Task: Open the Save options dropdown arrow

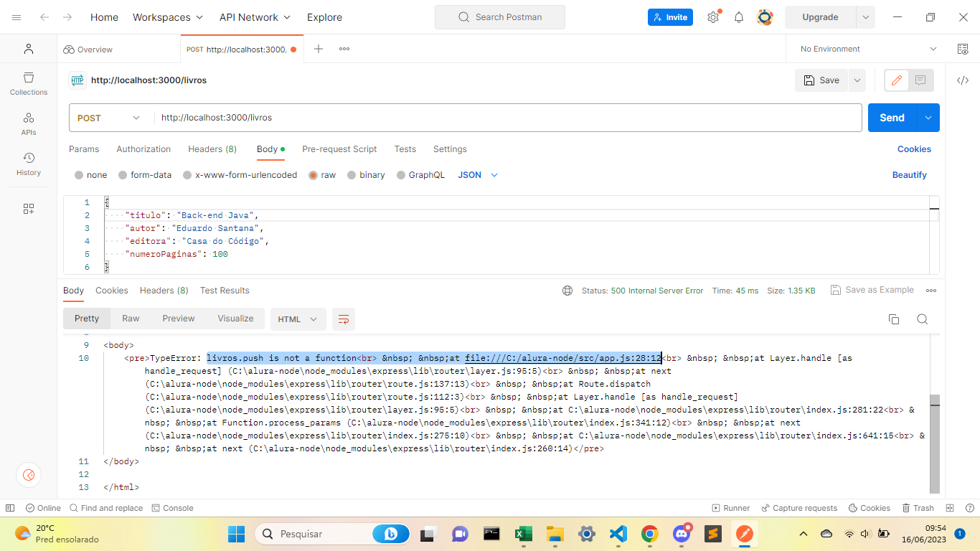Action: 857,80
